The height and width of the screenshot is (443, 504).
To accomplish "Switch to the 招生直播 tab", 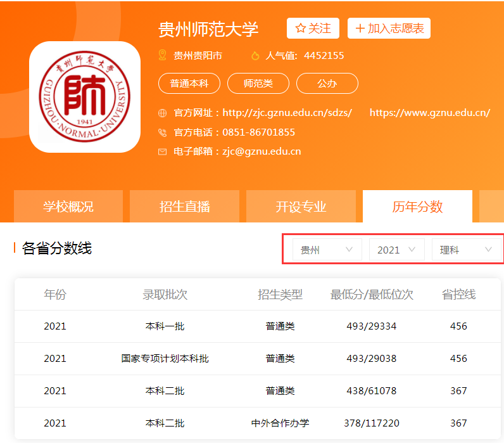I will click(x=185, y=206).
